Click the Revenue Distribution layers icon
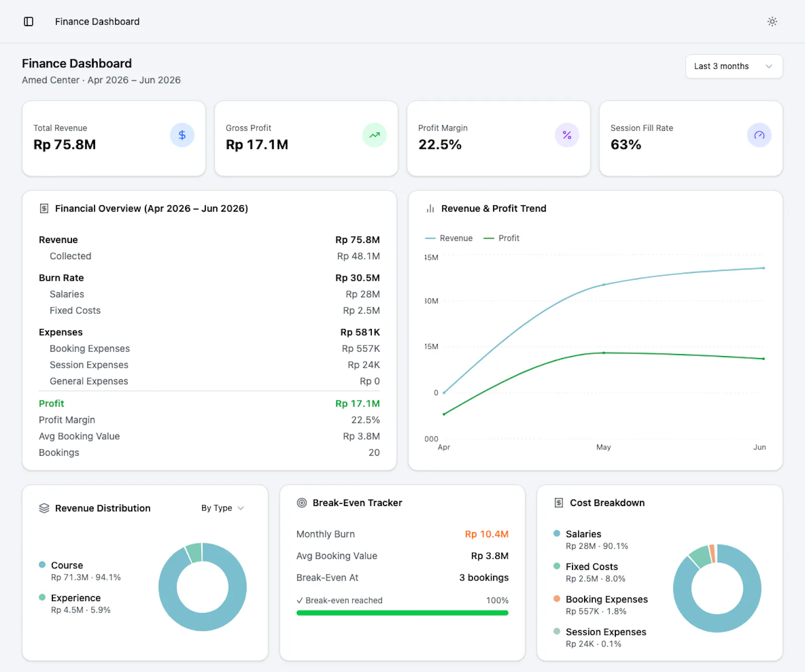The height and width of the screenshot is (672, 805). point(44,508)
